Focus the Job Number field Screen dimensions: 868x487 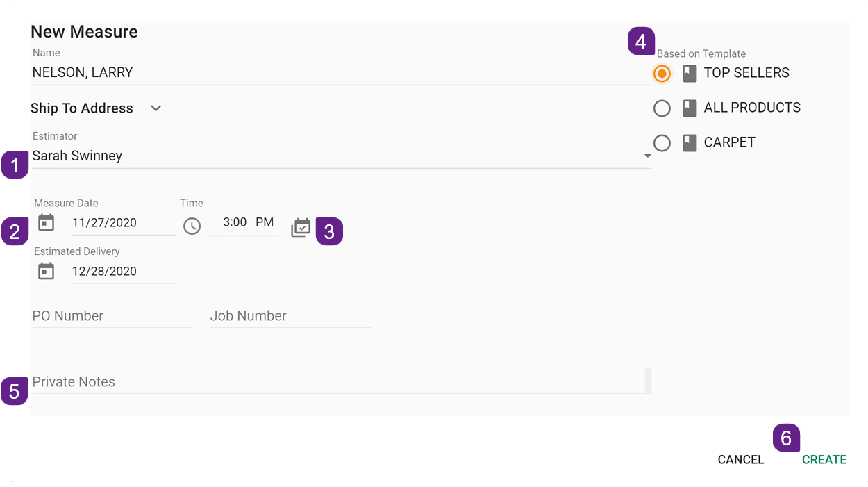click(x=290, y=316)
